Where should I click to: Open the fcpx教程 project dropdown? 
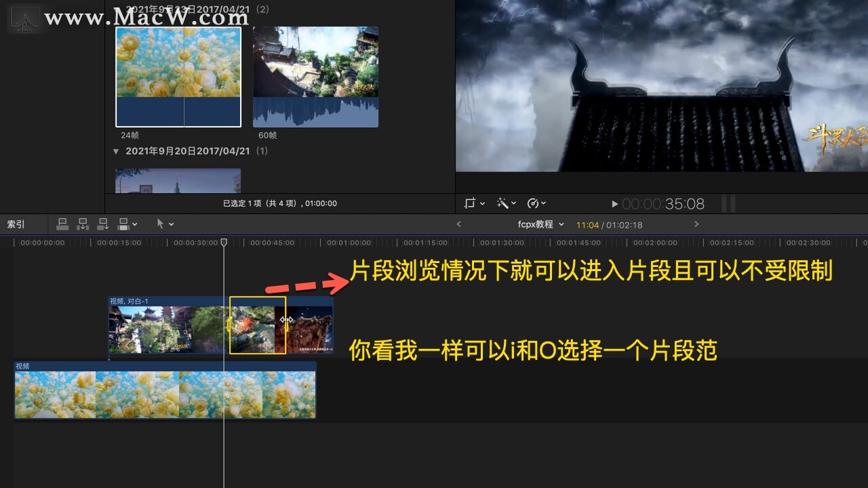540,224
